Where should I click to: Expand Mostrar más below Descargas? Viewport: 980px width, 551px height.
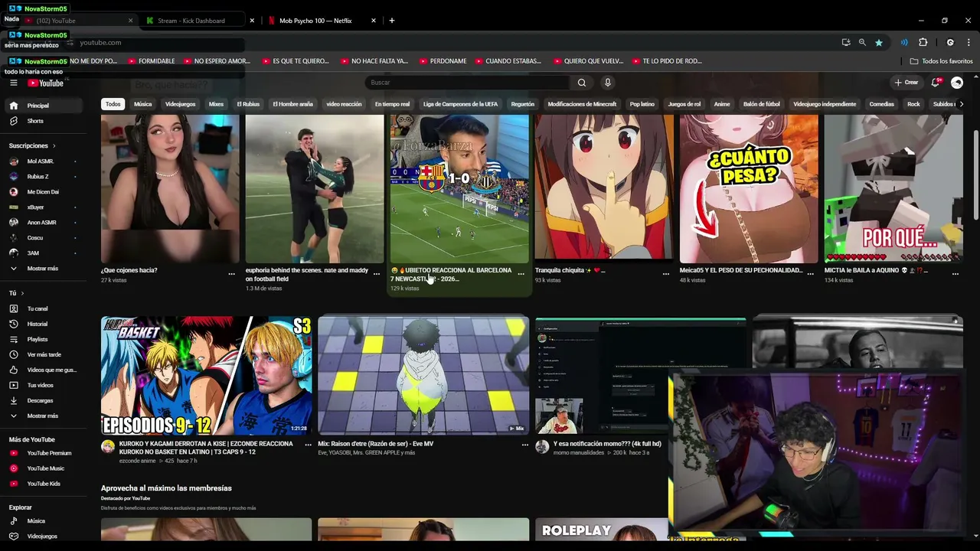click(44, 416)
